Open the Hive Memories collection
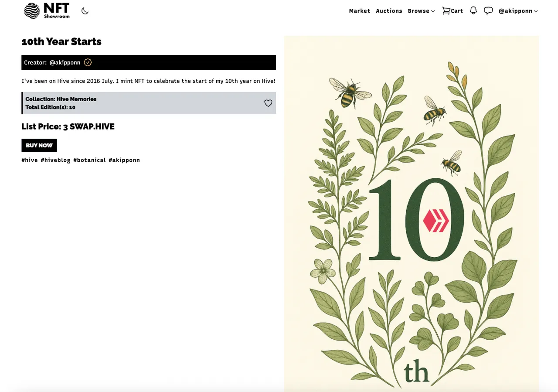This screenshot has height=392, width=558. click(x=76, y=99)
